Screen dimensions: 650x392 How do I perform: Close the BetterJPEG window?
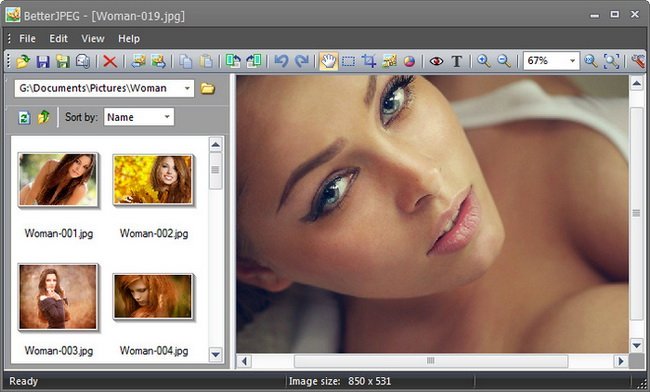click(x=635, y=15)
